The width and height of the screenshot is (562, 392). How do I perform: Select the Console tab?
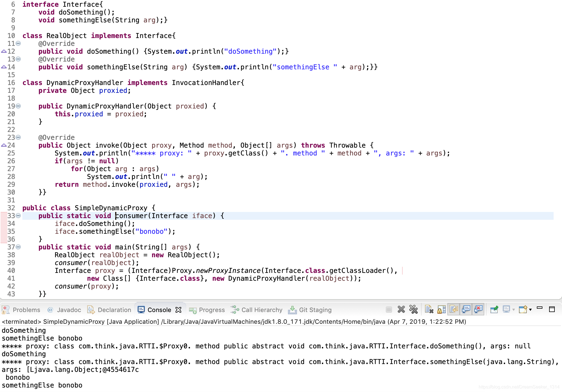tap(159, 310)
